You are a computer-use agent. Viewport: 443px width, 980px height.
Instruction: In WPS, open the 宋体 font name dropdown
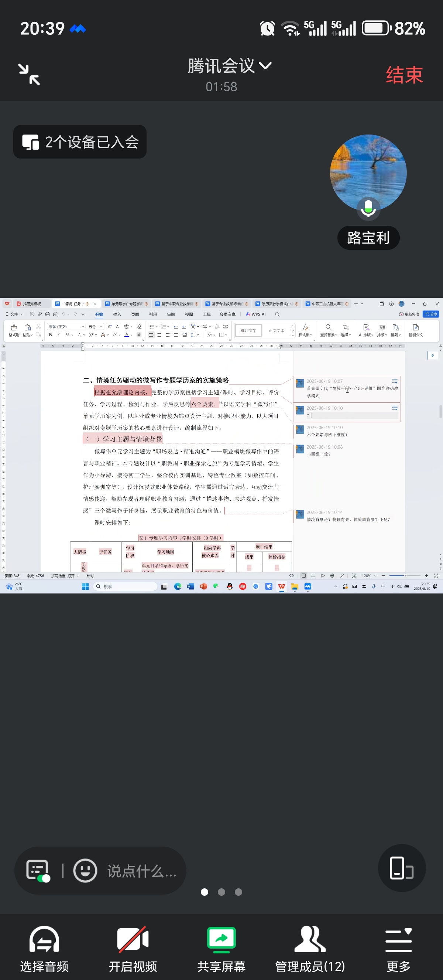click(x=66, y=326)
